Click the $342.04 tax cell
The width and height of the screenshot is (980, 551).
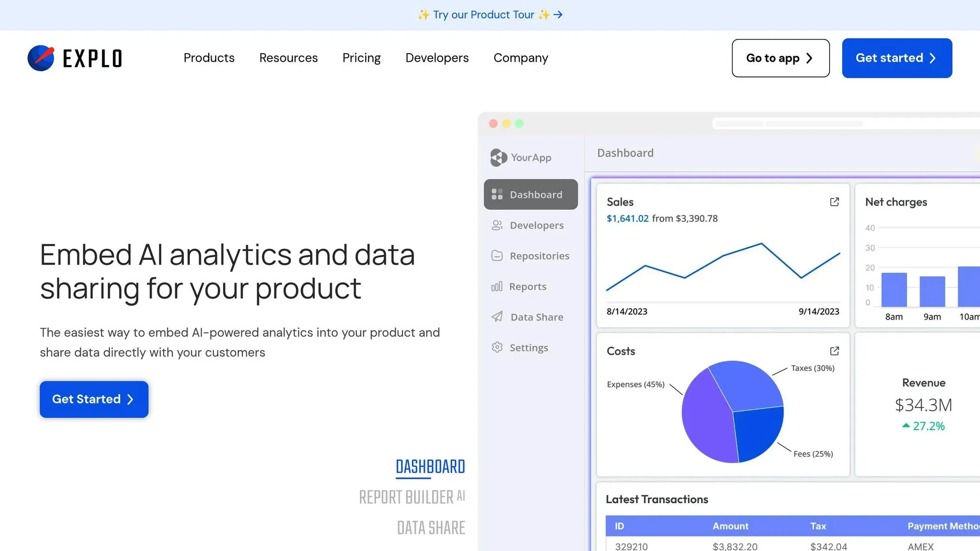tap(829, 546)
